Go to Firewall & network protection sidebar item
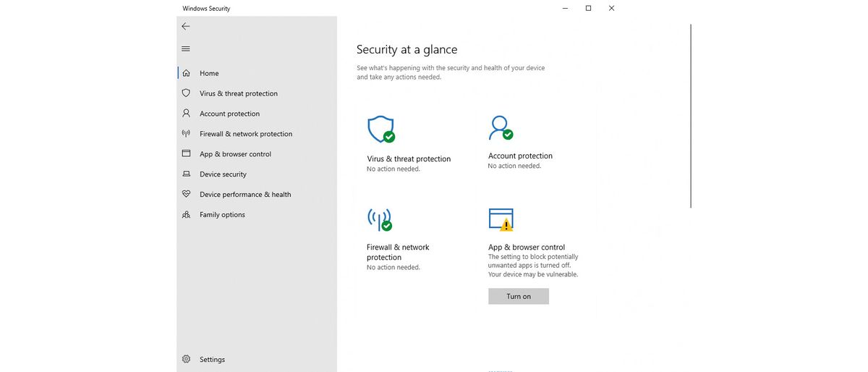The width and height of the screenshot is (868, 372). coord(257,134)
